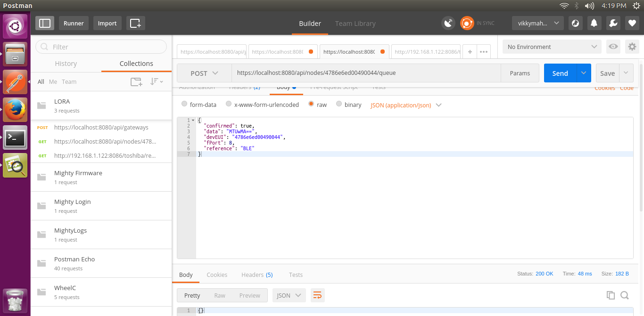Viewport: 644px width, 316px height.
Task: Click the orange IN SYNC status icon
Action: (466, 23)
